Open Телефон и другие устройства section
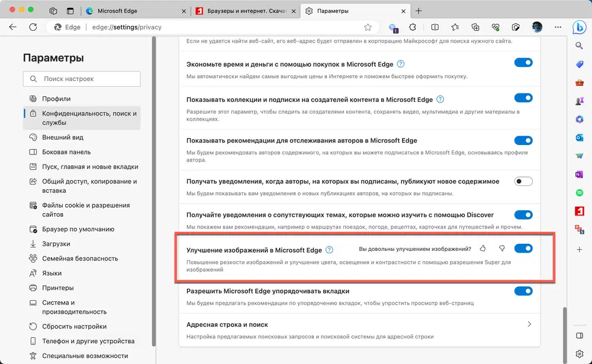592x364 pixels. [x=82, y=342]
